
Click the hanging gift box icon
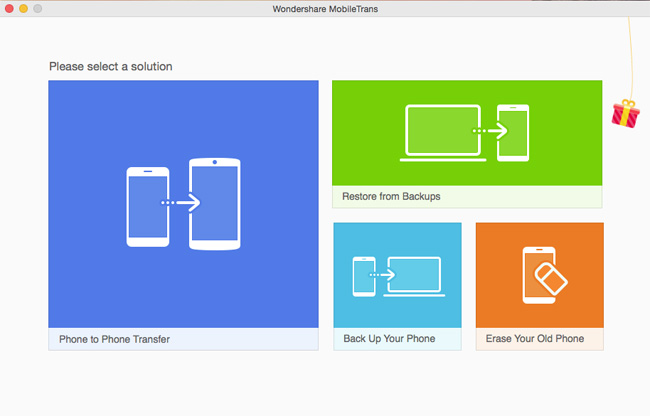click(x=625, y=113)
